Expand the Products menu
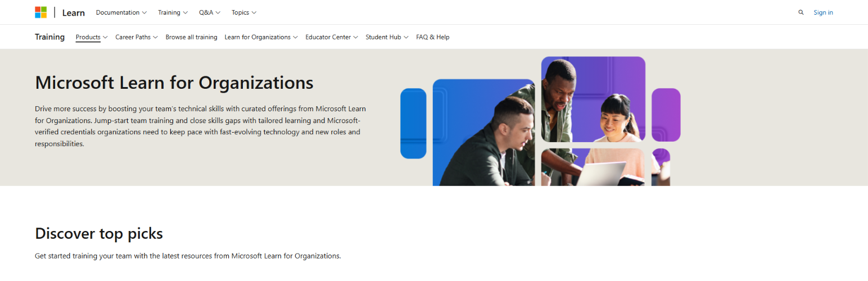868x281 pixels. pyautogui.click(x=92, y=37)
